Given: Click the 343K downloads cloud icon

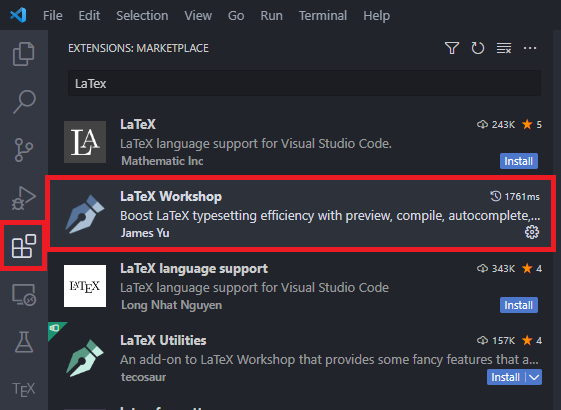Looking at the screenshot, I should [x=482, y=268].
